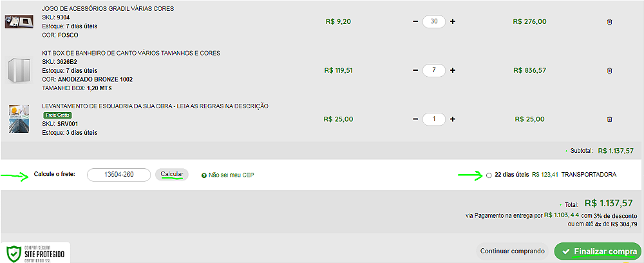The image size is (644, 263).
Task: Select the 22 dias úteis Transportadora option
Action: (489, 175)
